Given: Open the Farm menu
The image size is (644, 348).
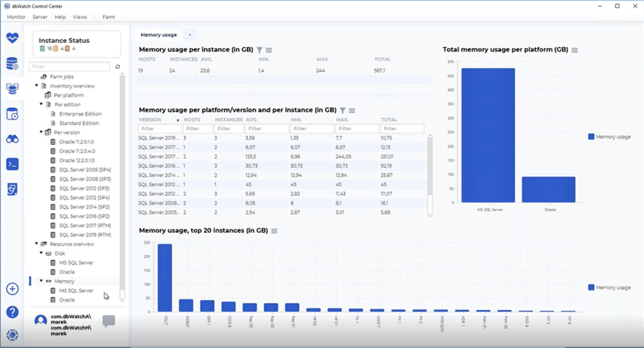Looking at the screenshot, I should [109, 17].
